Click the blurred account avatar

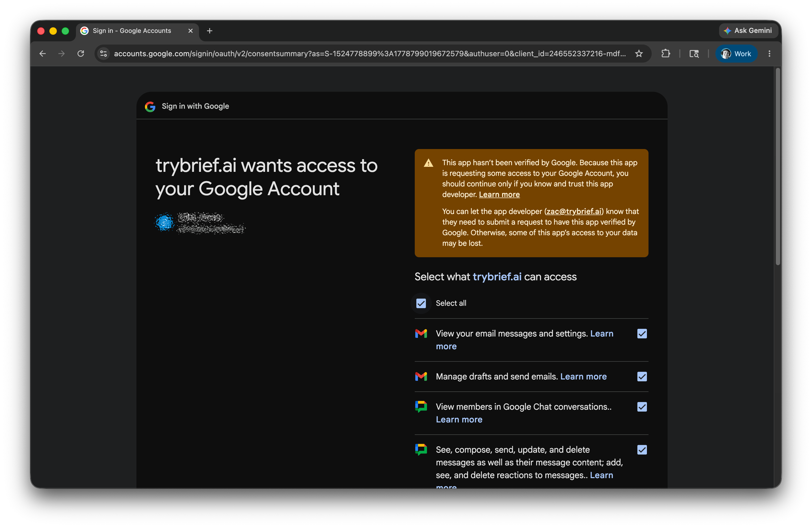164,222
